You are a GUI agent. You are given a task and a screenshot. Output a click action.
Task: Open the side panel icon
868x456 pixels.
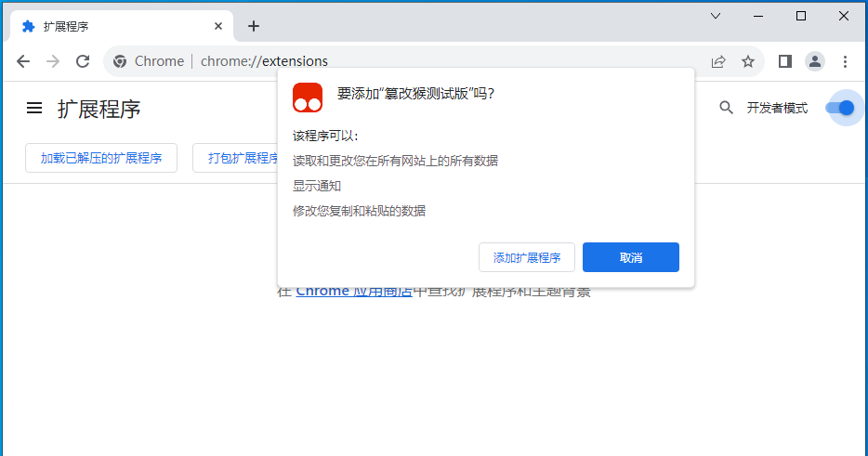785,61
